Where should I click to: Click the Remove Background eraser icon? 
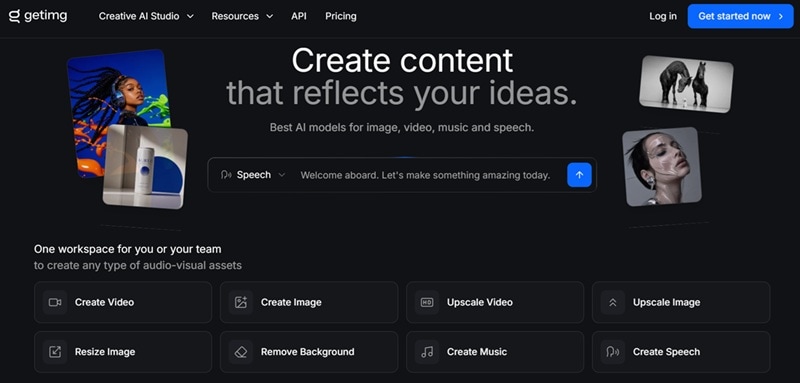click(x=241, y=352)
